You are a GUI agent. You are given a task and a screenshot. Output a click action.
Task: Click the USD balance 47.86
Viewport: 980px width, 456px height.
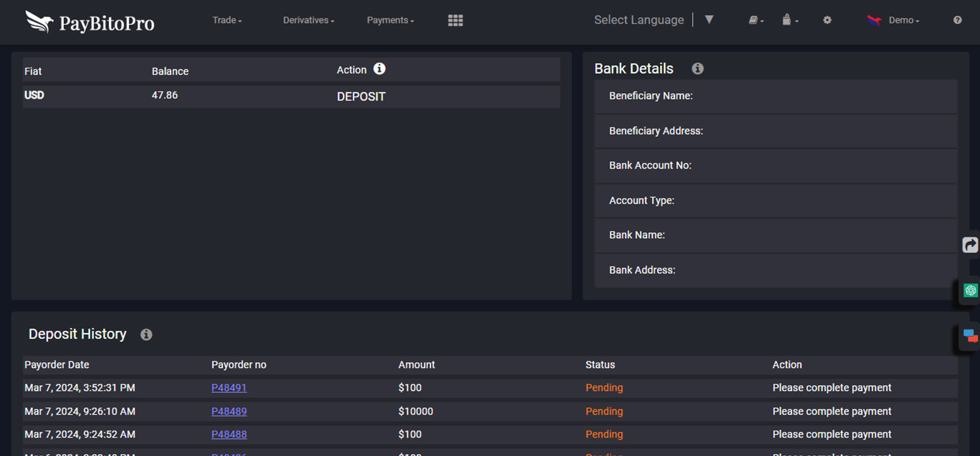click(x=165, y=95)
